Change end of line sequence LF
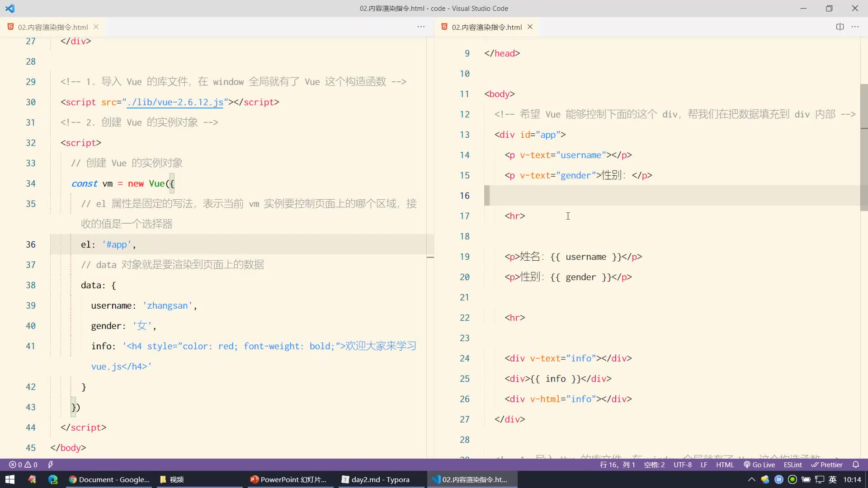 [704, 465]
